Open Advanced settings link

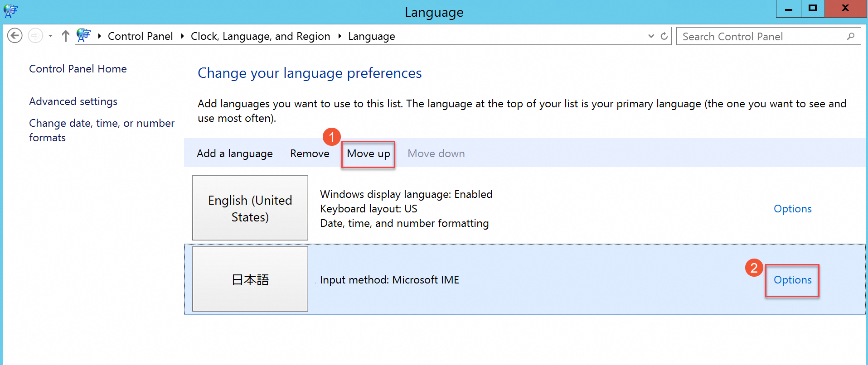click(73, 101)
